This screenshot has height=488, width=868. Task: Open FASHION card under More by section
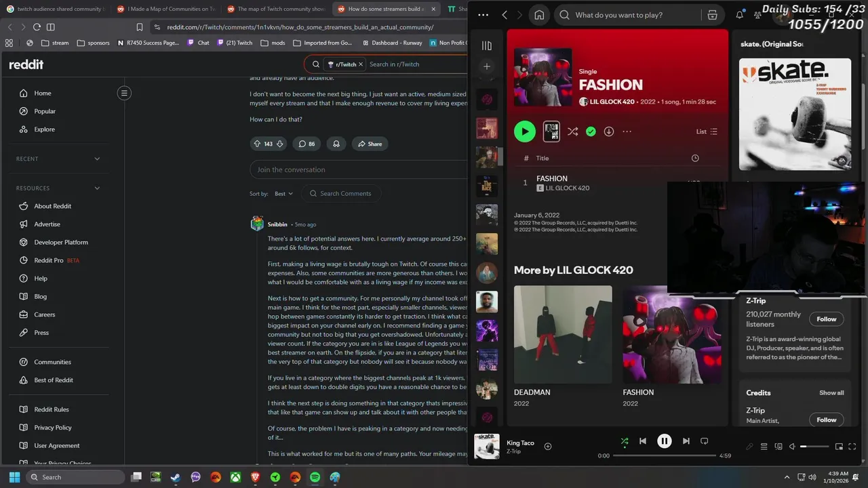672,346
